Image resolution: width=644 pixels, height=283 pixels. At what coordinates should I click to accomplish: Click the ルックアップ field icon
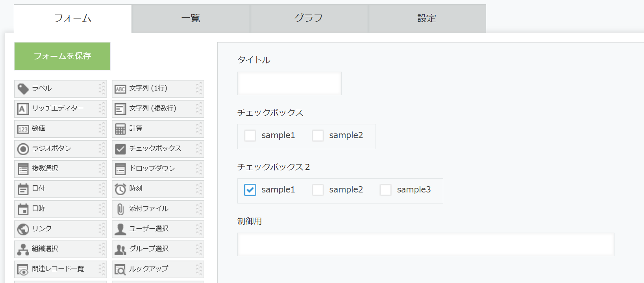tap(120, 270)
